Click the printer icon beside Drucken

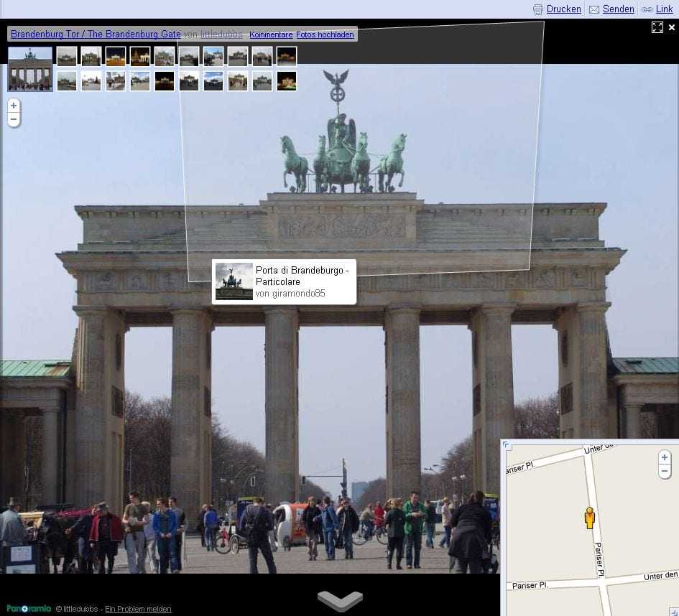point(538,9)
